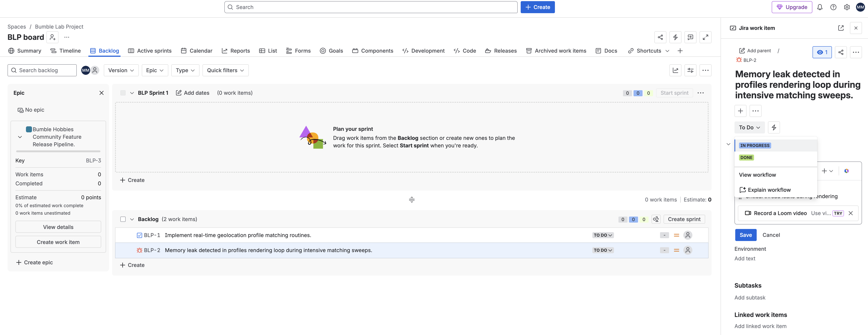Dismiss the Record a Loom video banner
This screenshot has width=868, height=335.
point(851,213)
